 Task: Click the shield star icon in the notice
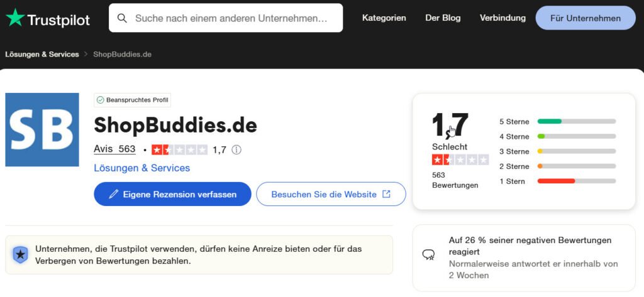[21, 254]
